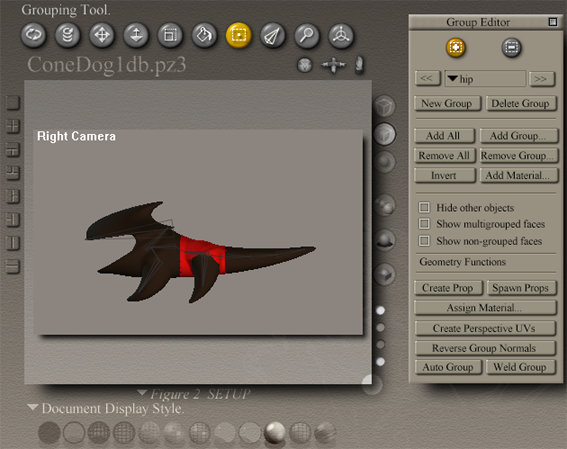Click the Auto Group button
567x449 pixels.
click(x=448, y=367)
